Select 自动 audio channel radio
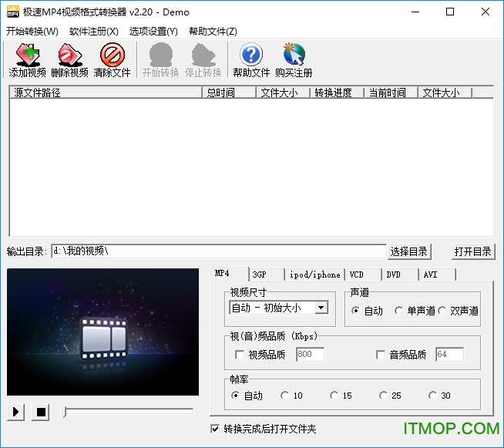Image resolution: width=504 pixels, height=448 pixels. (x=355, y=311)
